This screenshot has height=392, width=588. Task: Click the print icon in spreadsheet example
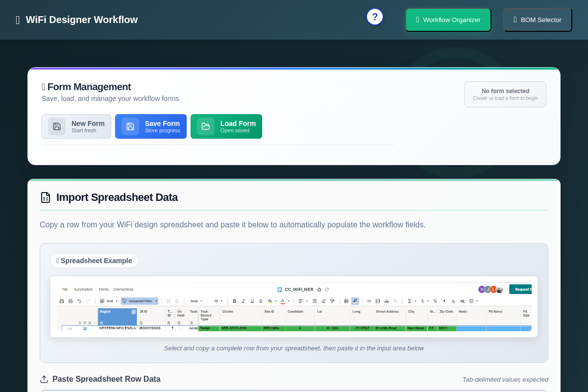point(71,301)
